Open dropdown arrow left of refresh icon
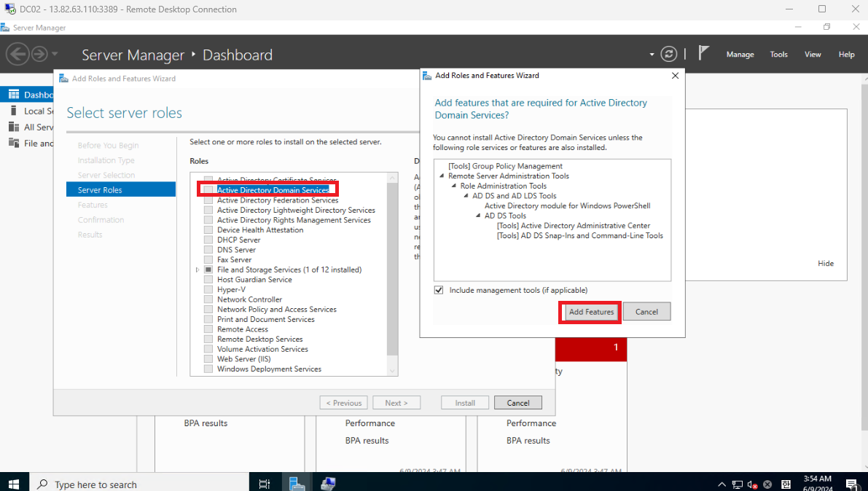868x491 pixels. tap(652, 54)
